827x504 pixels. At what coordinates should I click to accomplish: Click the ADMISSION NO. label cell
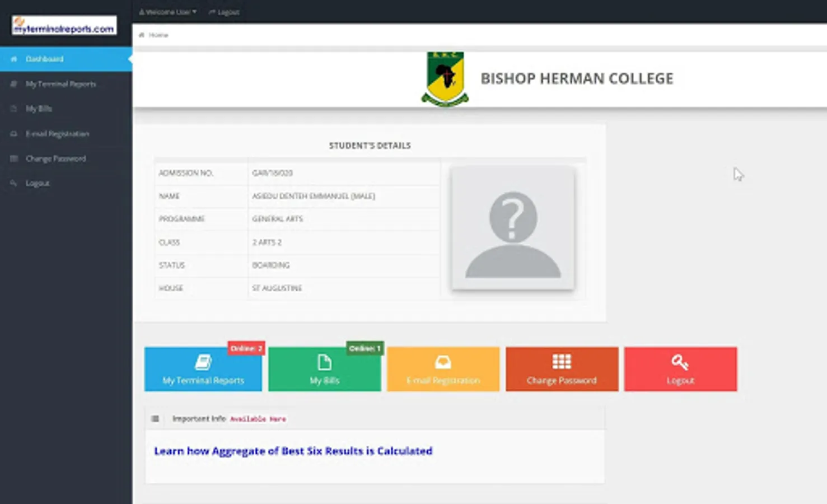tap(202, 173)
